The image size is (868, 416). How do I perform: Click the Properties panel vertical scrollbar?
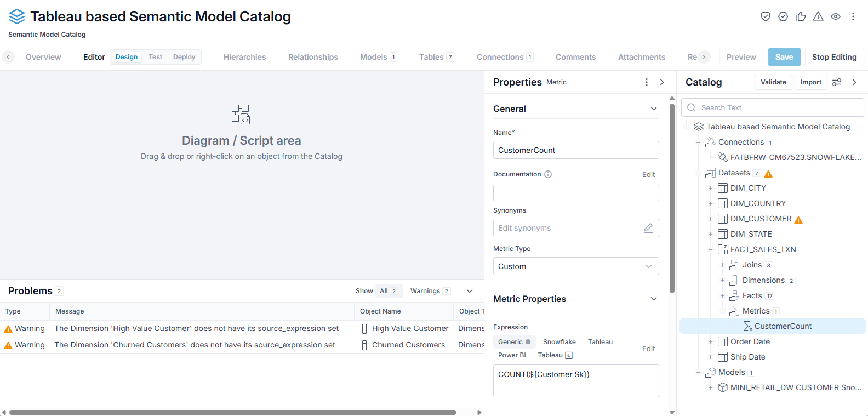click(672, 198)
